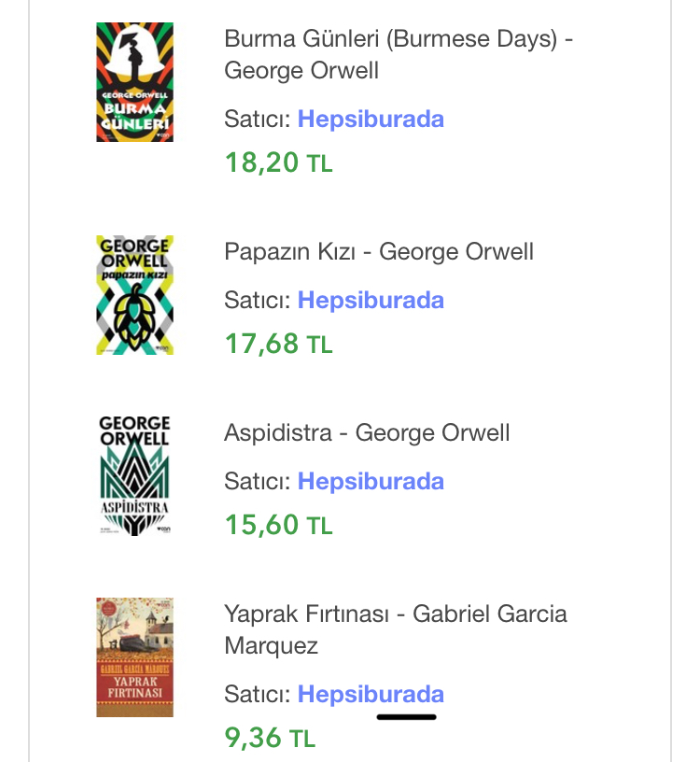Screen dimensions: 700x762
Task: Click Hepsiburada seller link under Aspidistra
Action: coord(371,482)
